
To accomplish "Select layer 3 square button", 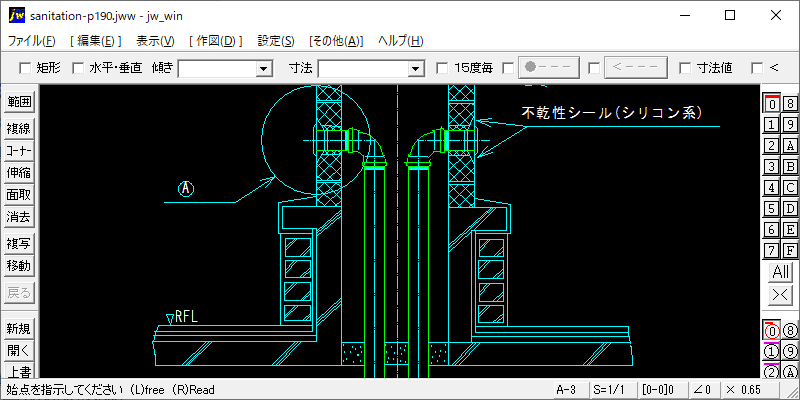I will [x=772, y=167].
